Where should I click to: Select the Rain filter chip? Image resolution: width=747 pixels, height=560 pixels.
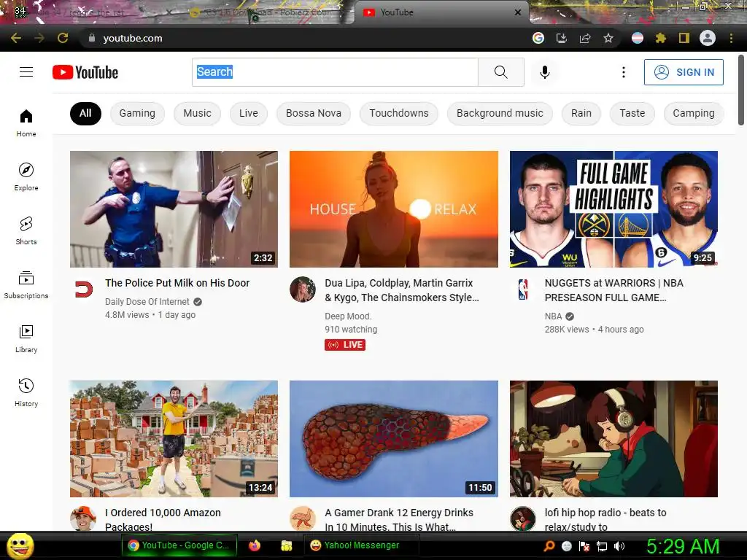point(581,113)
